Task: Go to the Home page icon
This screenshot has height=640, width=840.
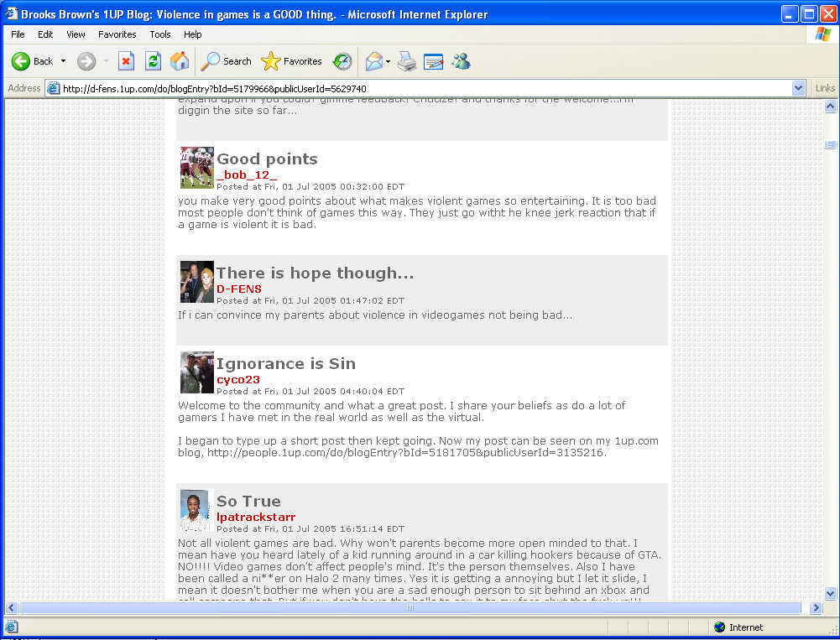Action: pos(179,61)
